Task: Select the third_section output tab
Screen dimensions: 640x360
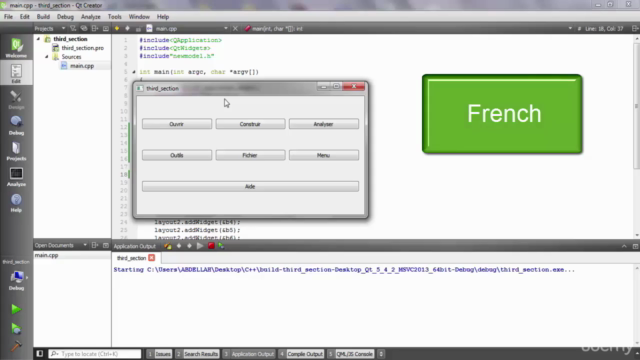Action: click(x=131, y=258)
